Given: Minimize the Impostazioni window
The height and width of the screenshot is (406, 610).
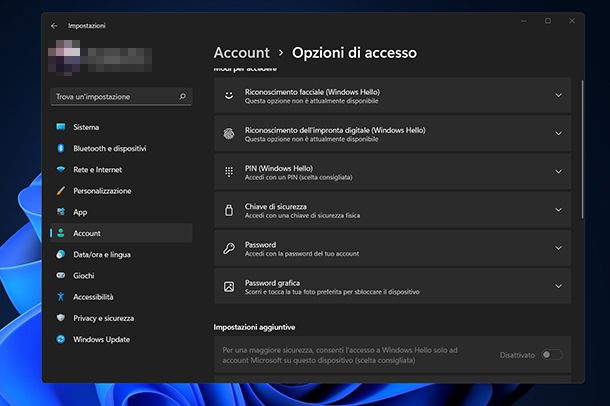Looking at the screenshot, I should (524, 21).
